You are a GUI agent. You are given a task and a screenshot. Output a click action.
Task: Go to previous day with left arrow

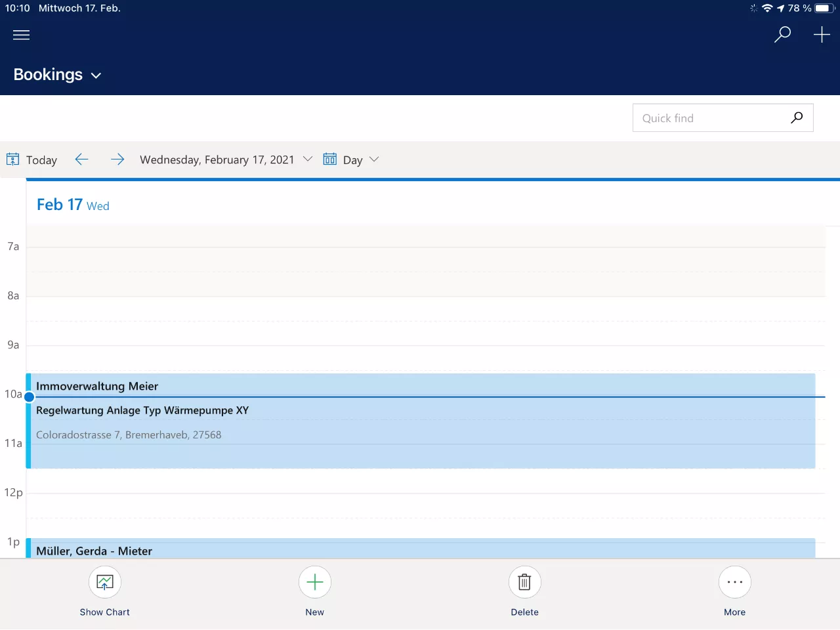click(81, 159)
